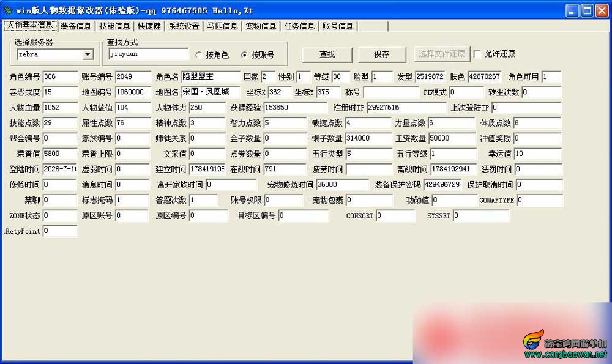
Task: Select the 按角色 radio button
Action: 199,55
